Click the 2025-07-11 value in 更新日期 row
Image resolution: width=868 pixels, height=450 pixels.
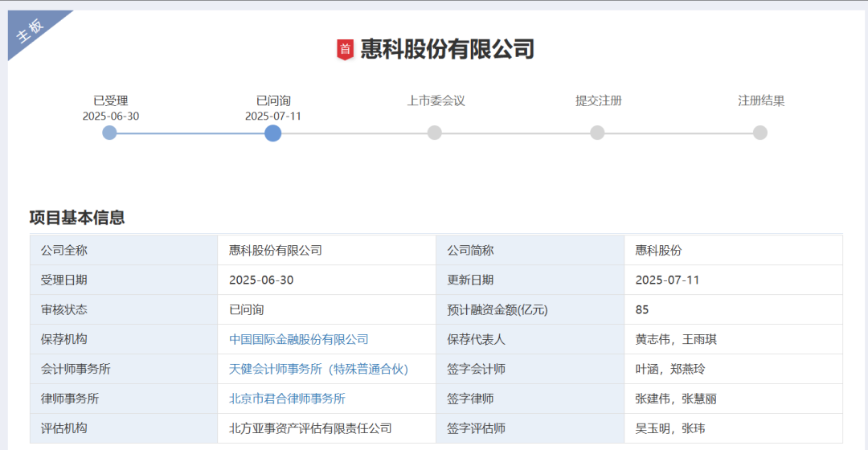[x=668, y=280]
